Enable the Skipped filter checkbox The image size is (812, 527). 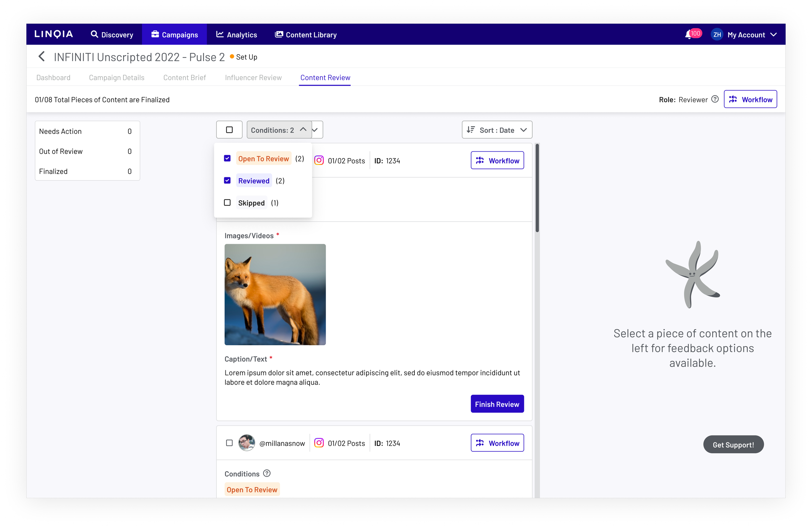coord(227,202)
